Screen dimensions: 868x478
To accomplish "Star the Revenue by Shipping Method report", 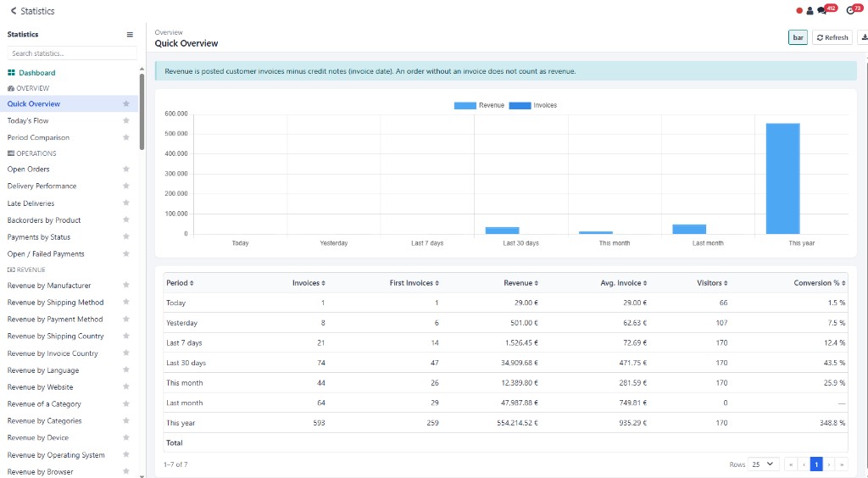I will pyautogui.click(x=126, y=302).
